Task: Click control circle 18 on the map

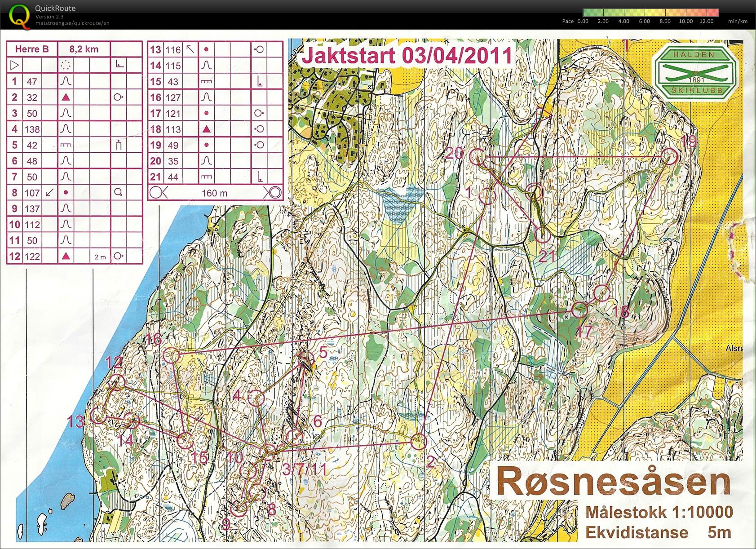Action: [x=602, y=293]
